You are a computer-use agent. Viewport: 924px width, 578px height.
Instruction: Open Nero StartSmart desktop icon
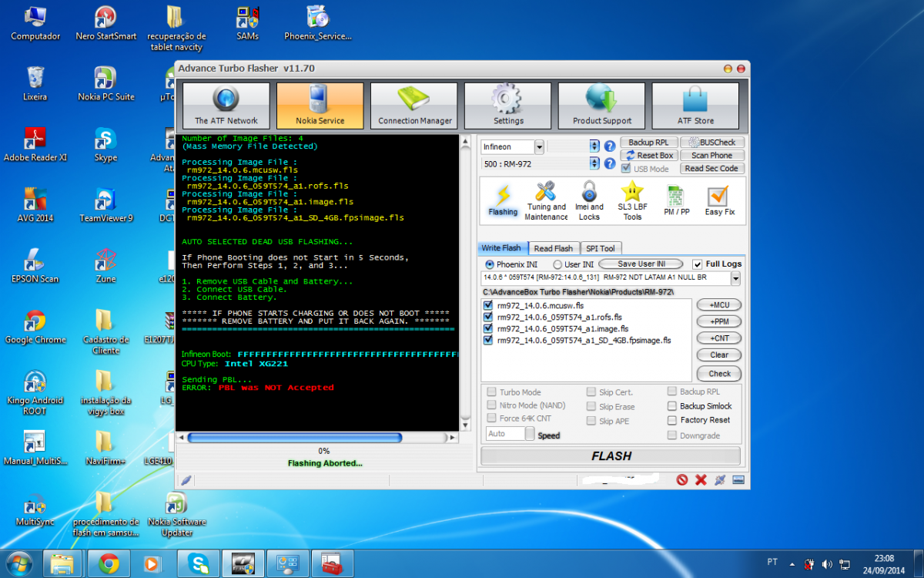pos(105,23)
